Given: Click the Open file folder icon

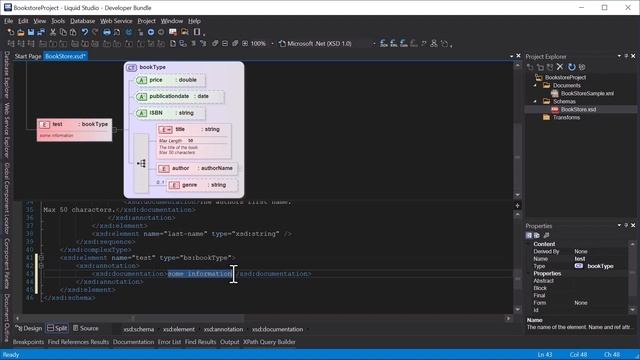Looking at the screenshot, I should click(x=20, y=32).
